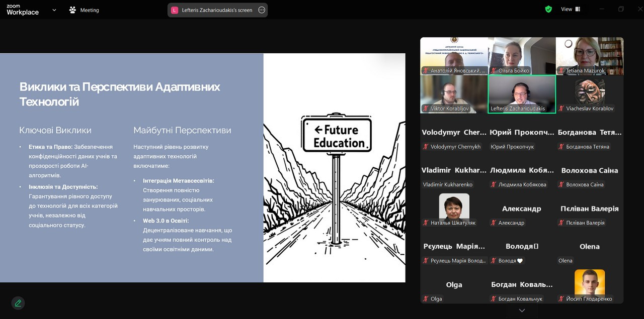Show next page of participants with the down chevron
The width and height of the screenshot is (644, 319).
coord(522,310)
